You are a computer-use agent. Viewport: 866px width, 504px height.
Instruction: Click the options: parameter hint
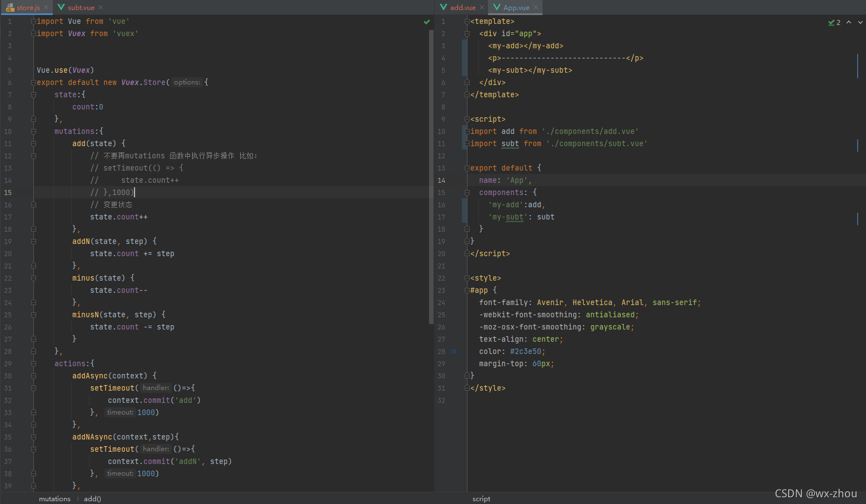pos(187,82)
